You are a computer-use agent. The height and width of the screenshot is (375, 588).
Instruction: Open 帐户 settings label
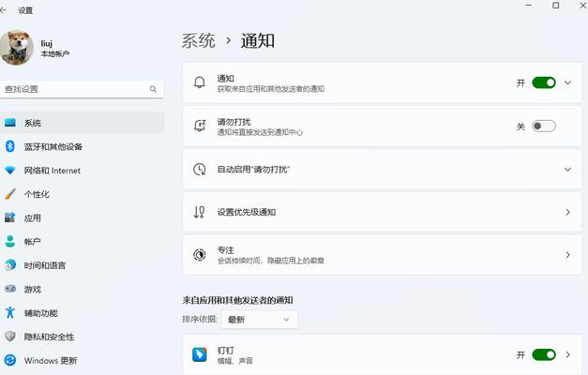[x=33, y=242]
